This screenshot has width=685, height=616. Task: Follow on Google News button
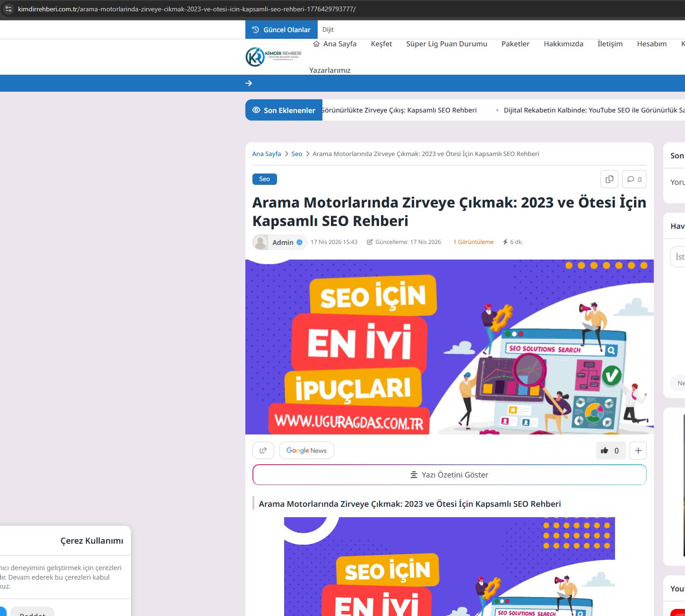pos(306,451)
